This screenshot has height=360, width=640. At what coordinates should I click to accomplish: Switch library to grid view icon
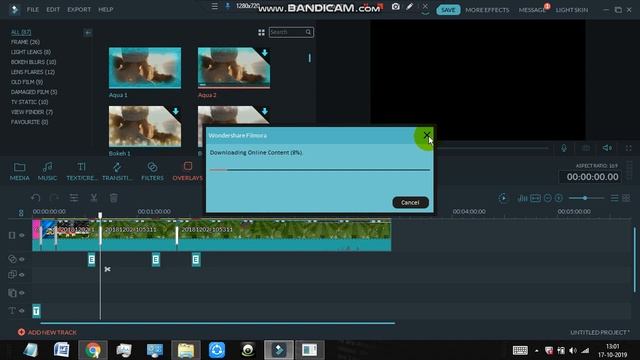pyautogui.click(x=261, y=32)
